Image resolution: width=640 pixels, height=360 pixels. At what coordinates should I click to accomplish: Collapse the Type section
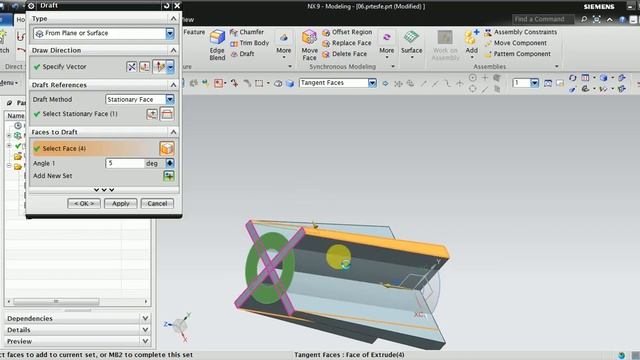[x=173, y=18]
